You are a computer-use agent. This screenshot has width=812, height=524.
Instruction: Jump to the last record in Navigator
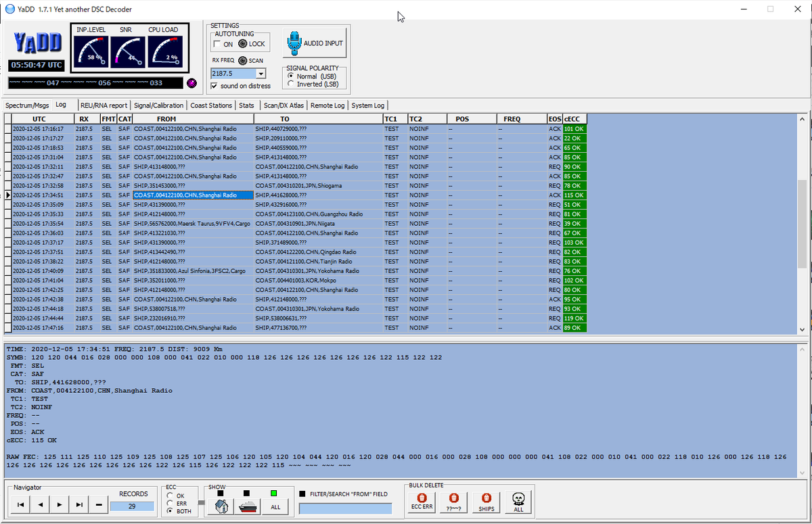(x=79, y=504)
